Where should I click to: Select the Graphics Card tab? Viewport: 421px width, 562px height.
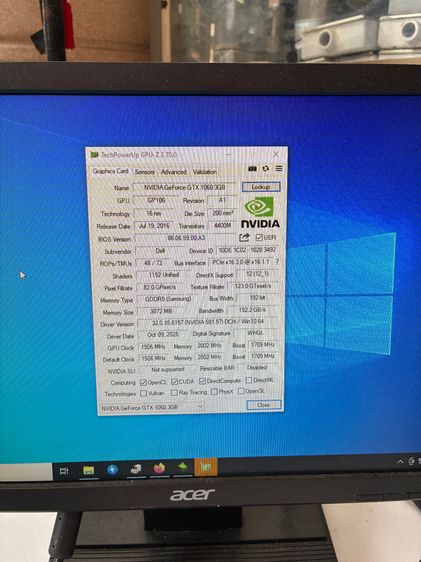tap(110, 171)
